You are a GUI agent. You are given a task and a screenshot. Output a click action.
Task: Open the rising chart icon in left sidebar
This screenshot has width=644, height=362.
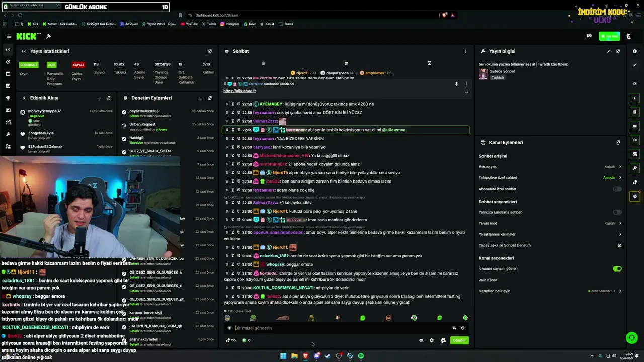coord(8,122)
